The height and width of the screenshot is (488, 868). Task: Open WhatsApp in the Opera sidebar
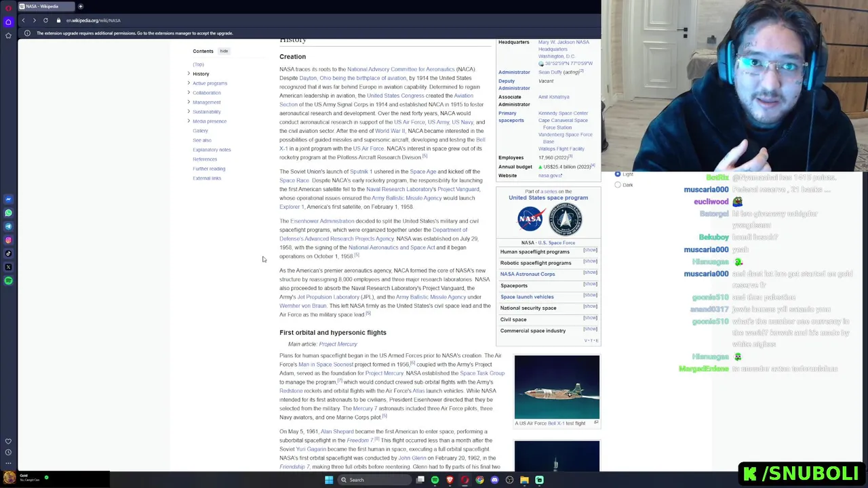[x=8, y=213]
